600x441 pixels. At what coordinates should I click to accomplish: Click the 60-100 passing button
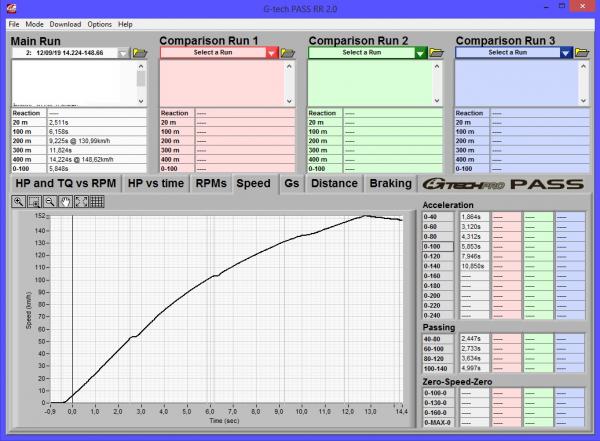pyautogui.click(x=438, y=349)
